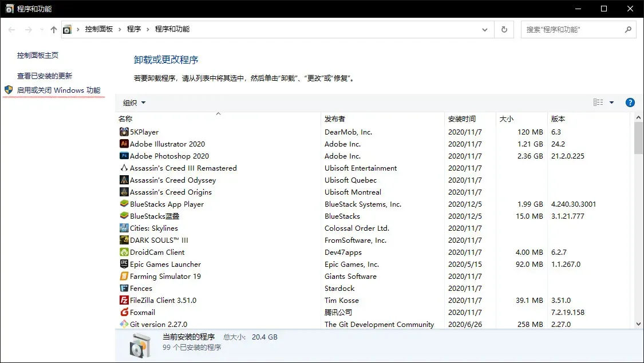
Task: Click the Adobe Photoshop 2020 icon
Action: coord(124,156)
